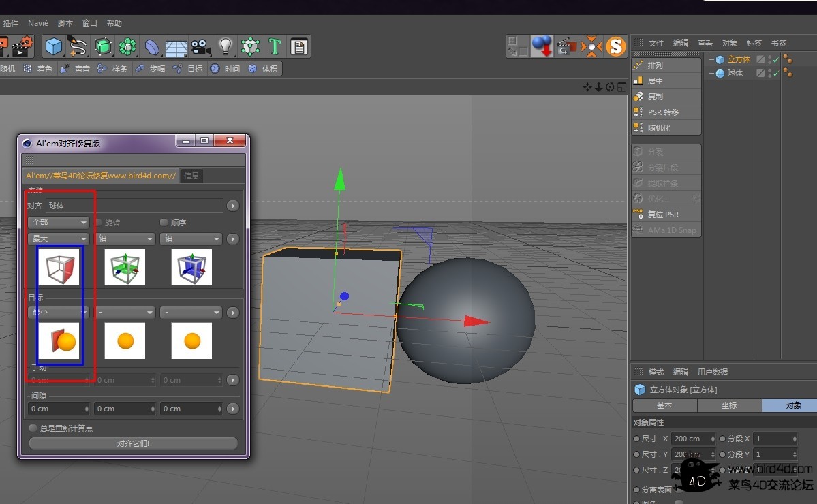Select the light tool in the toolbar
Viewport: 817px width, 504px height.
225,46
